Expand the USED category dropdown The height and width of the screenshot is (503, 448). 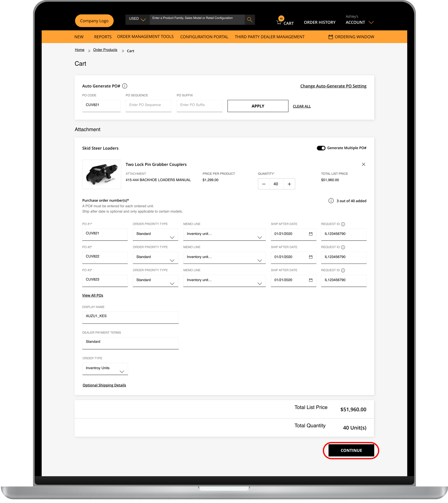pyautogui.click(x=137, y=19)
